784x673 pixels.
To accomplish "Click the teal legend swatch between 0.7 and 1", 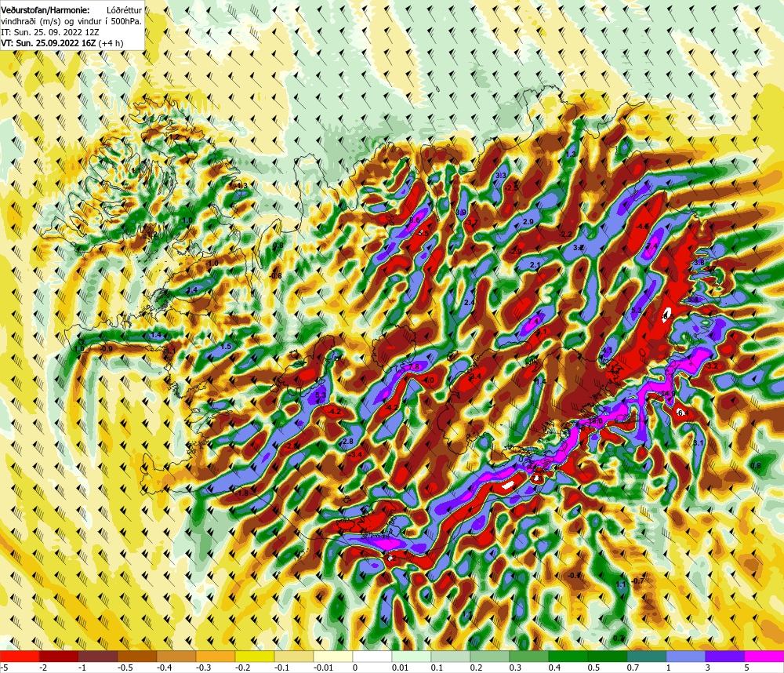I will coord(647,656).
